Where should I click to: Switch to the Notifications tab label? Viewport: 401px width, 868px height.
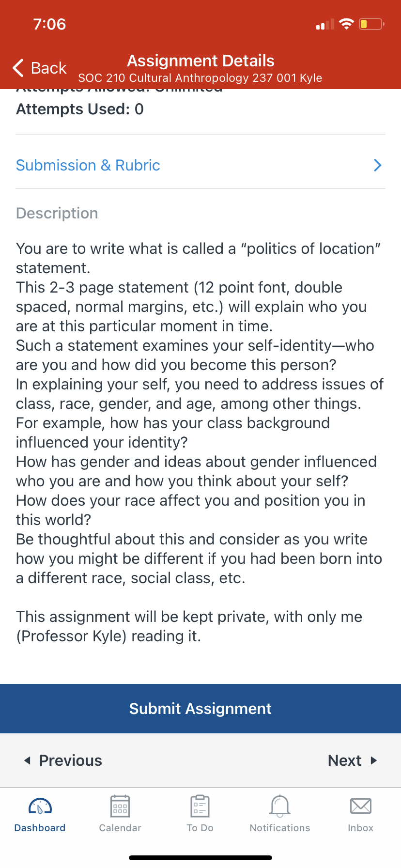click(280, 828)
